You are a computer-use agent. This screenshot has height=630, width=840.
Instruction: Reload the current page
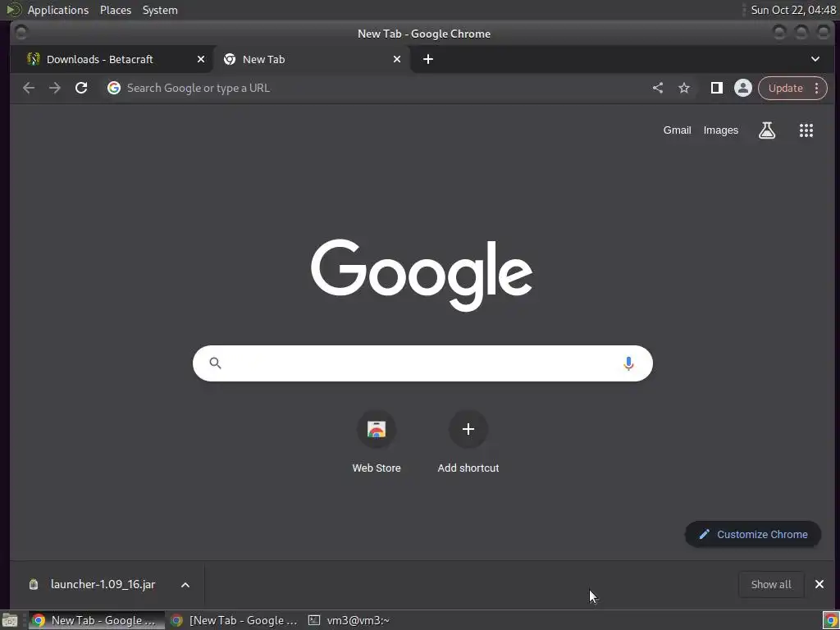point(81,88)
